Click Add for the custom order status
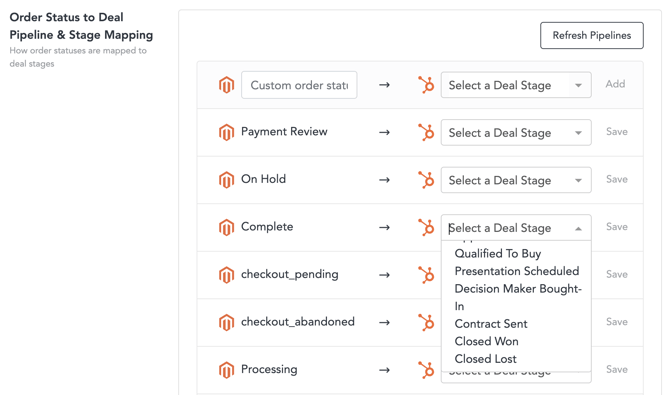The width and height of the screenshot is (670, 395). click(x=615, y=84)
